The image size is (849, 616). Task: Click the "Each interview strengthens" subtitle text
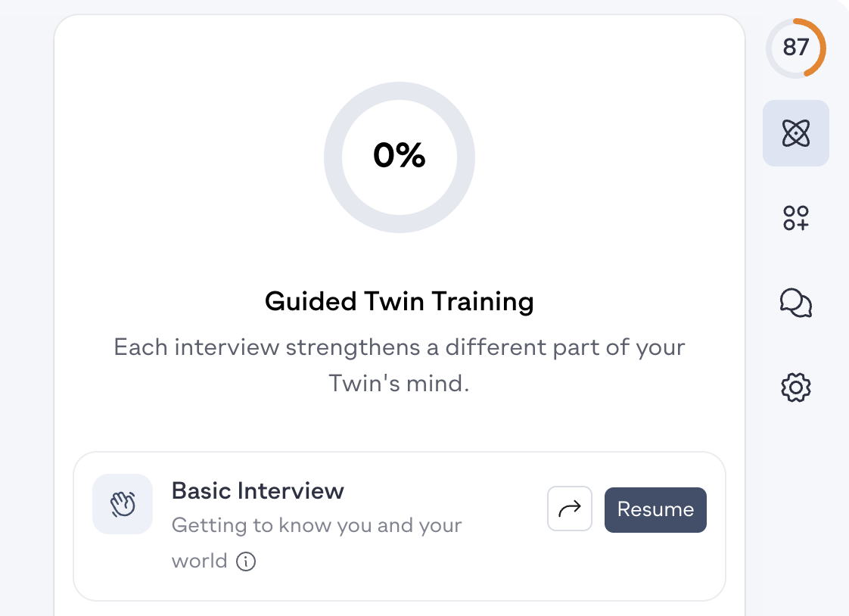[399, 348]
